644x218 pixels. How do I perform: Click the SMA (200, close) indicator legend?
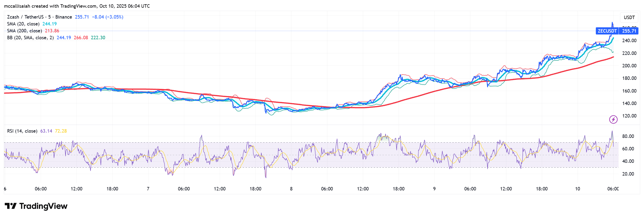pos(24,31)
